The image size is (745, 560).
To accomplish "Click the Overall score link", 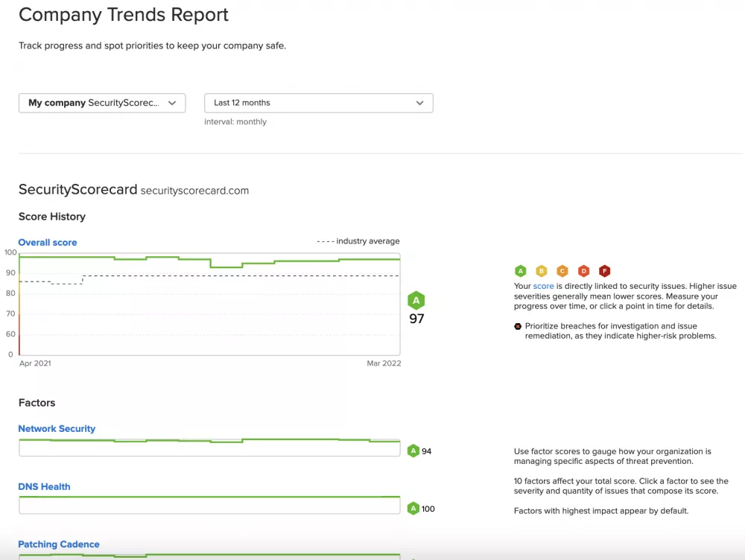I will pyautogui.click(x=48, y=242).
